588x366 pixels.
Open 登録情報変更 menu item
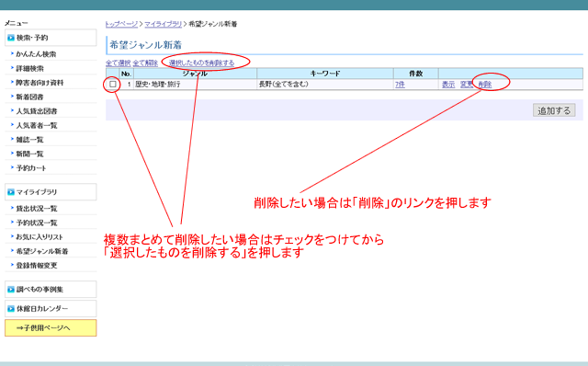coord(37,266)
